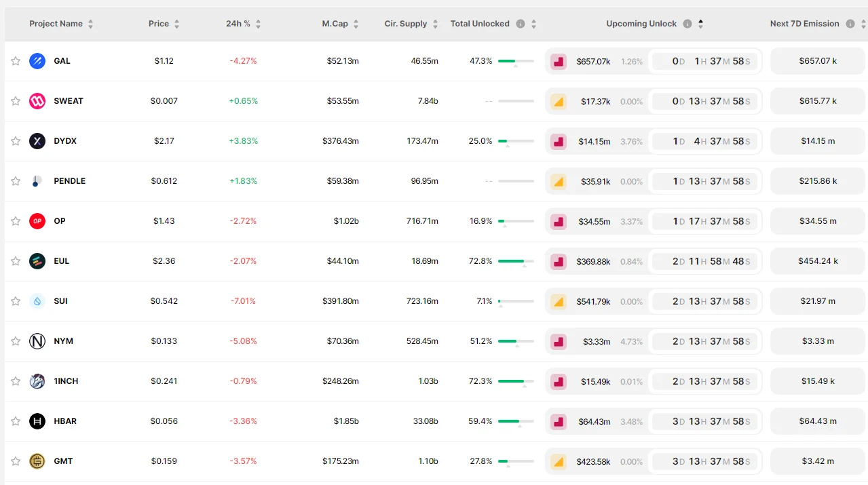Add GMT to favorites with star
The width and height of the screenshot is (868, 485).
(16, 461)
